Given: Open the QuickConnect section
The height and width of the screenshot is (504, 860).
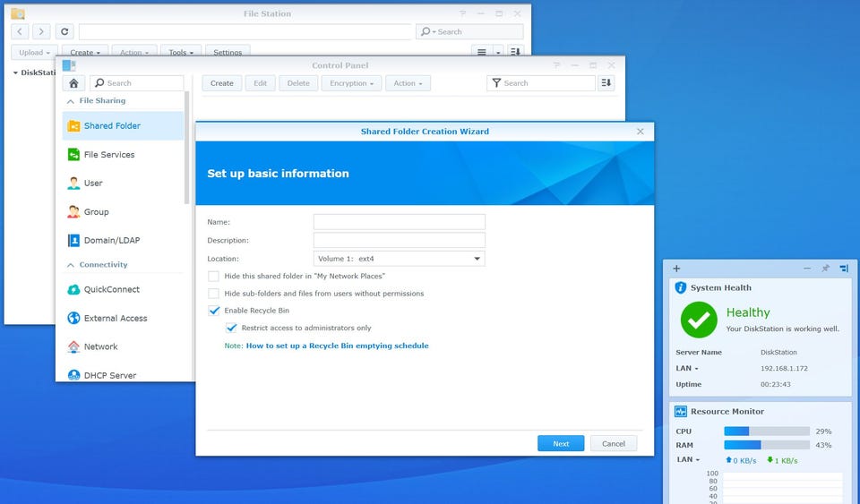Looking at the screenshot, I should click(x=111, y=290).
